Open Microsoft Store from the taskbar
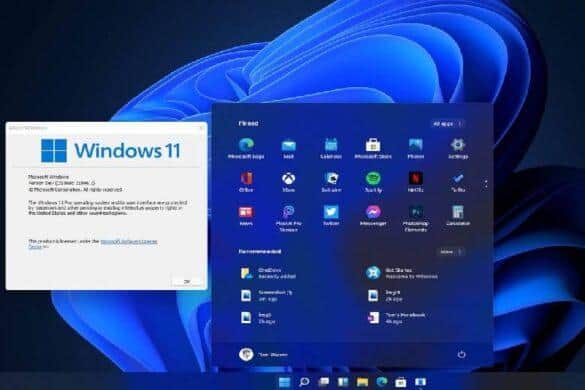Image resolution: width=585 pixels, height=390 pixels. click(401, 382)
